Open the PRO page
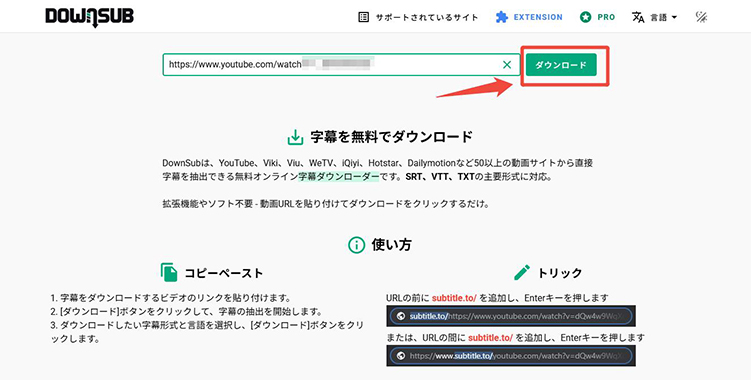This screenshot has height=380, width=751. point(606,17)
